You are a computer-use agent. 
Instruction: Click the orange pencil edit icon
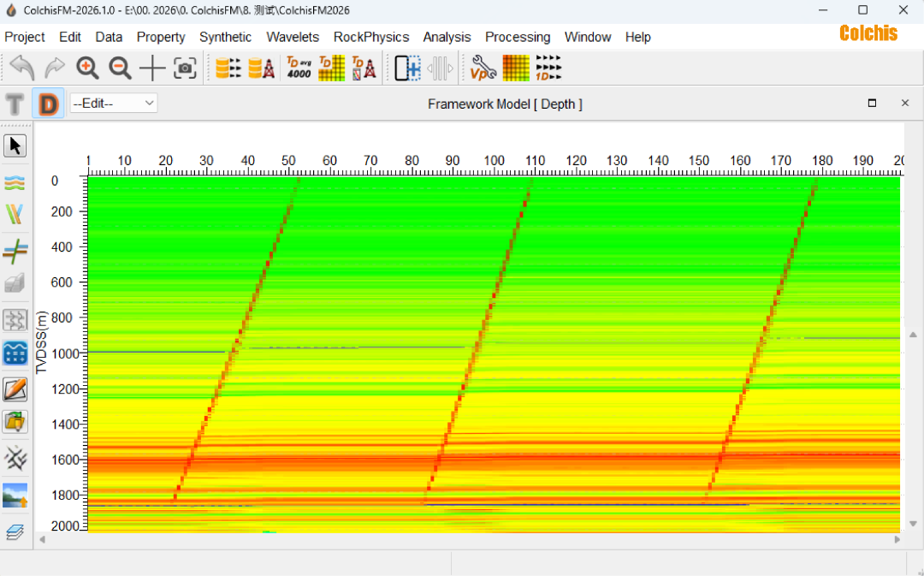click(15, 389)
